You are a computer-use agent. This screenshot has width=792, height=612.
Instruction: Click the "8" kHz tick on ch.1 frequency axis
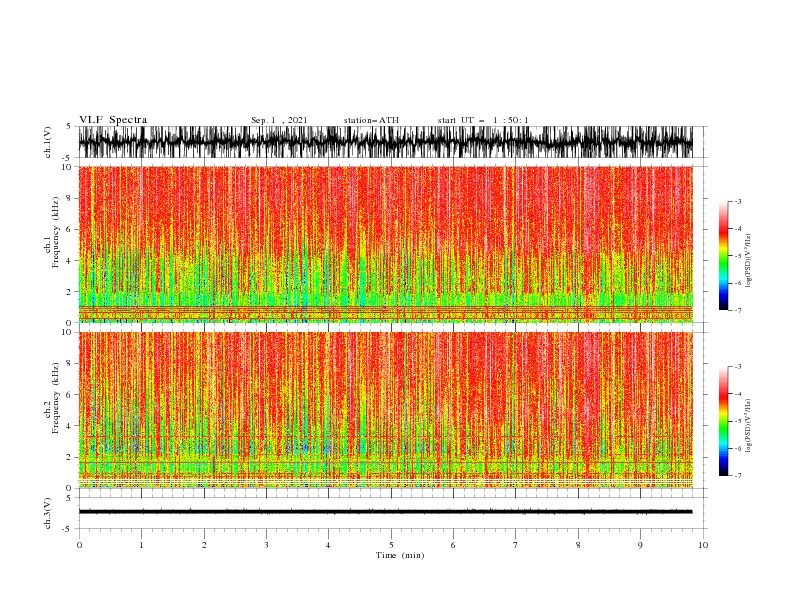coord(69,198)
